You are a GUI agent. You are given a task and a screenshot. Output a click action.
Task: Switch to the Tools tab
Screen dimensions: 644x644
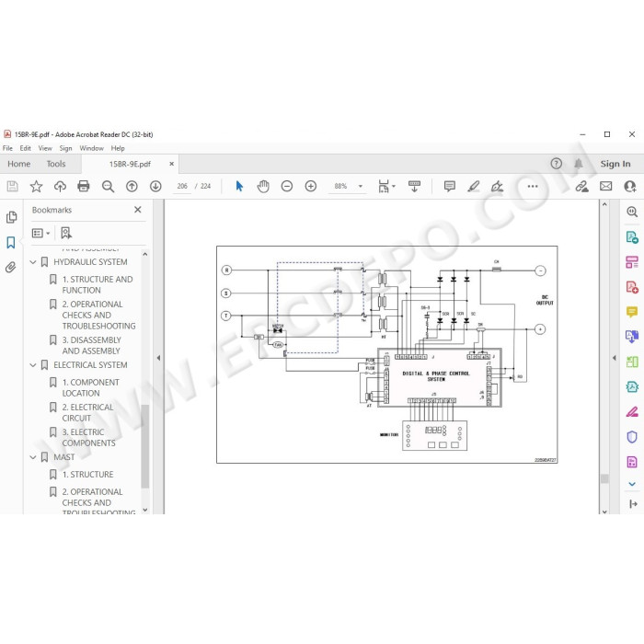[x=56, y=164]
